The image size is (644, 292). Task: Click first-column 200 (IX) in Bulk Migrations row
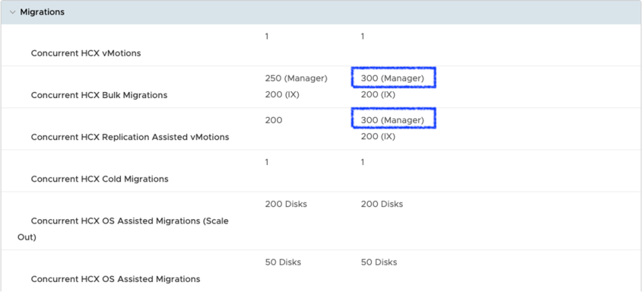point(282,95)
